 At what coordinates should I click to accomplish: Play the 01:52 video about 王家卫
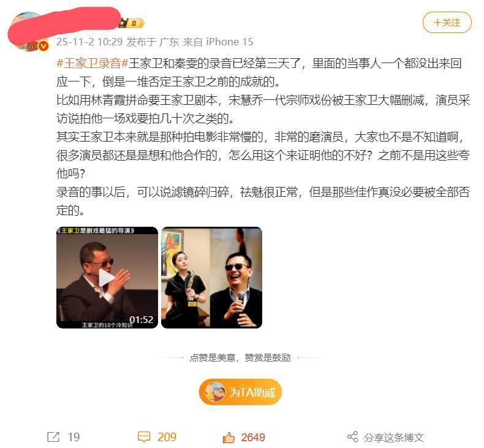click(107, 278)
